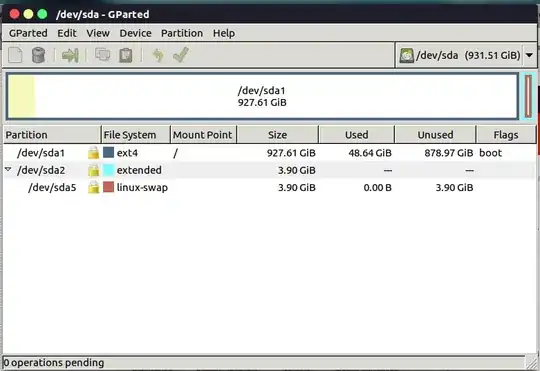Click the lock icon on /dev/sda2 row
540x371 pixels.
(x=93, y=170)
